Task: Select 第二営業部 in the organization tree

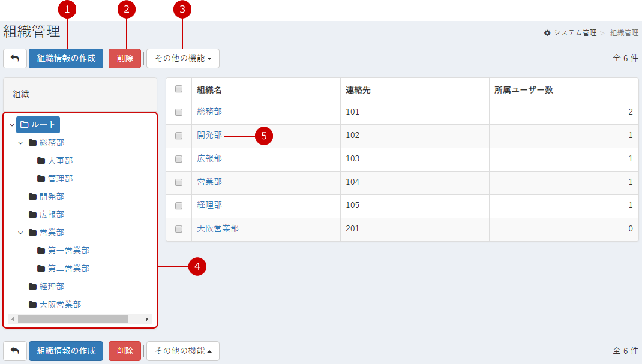Action: [x=68, y=269]
